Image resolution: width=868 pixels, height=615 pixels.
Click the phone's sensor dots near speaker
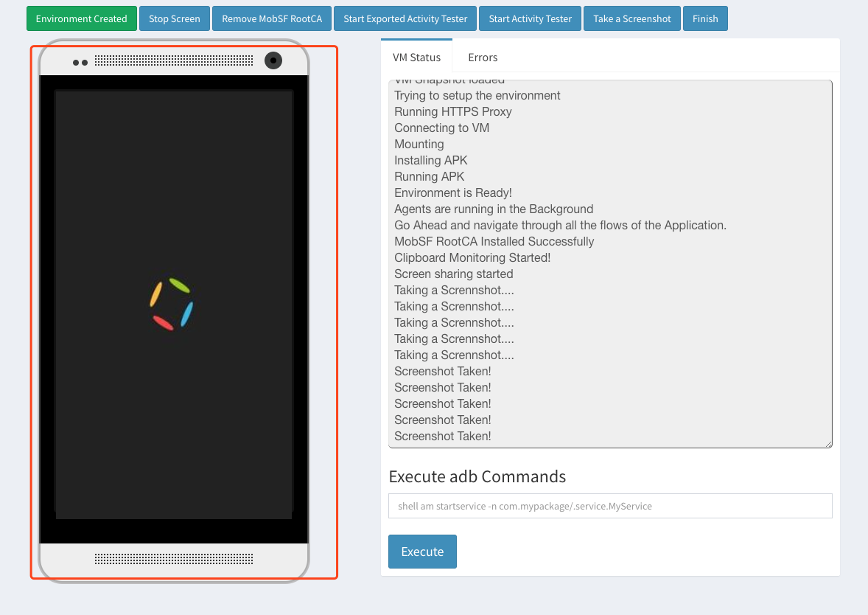pos(80,63)
